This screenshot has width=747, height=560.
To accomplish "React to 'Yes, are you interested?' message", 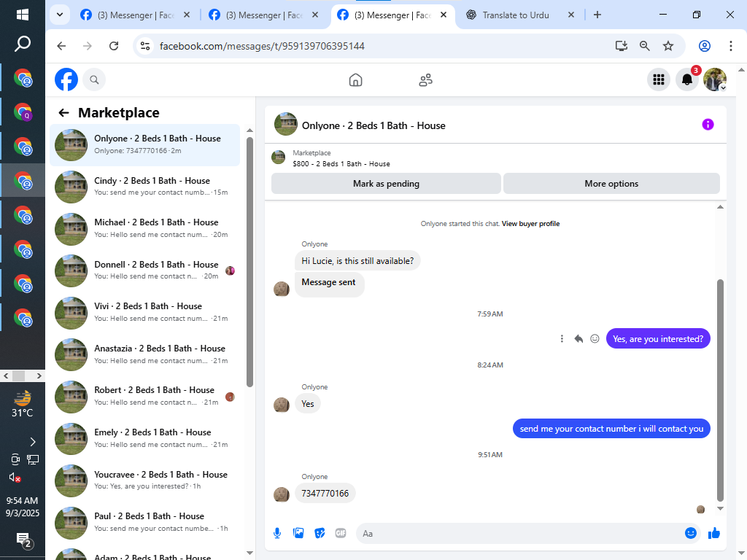I will 595,338.
